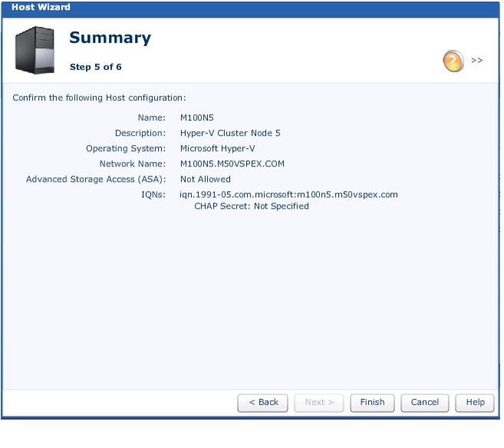Click the Name label
The height and width of the screenshot is (448, 504).
point(151,117)
